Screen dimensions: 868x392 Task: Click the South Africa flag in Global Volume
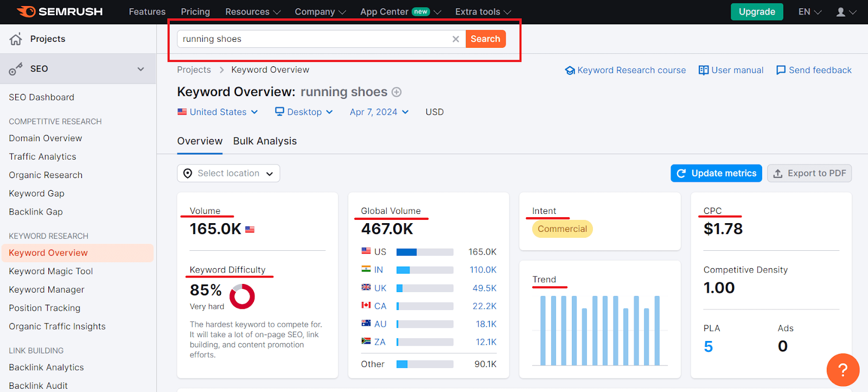click(366, 342)
